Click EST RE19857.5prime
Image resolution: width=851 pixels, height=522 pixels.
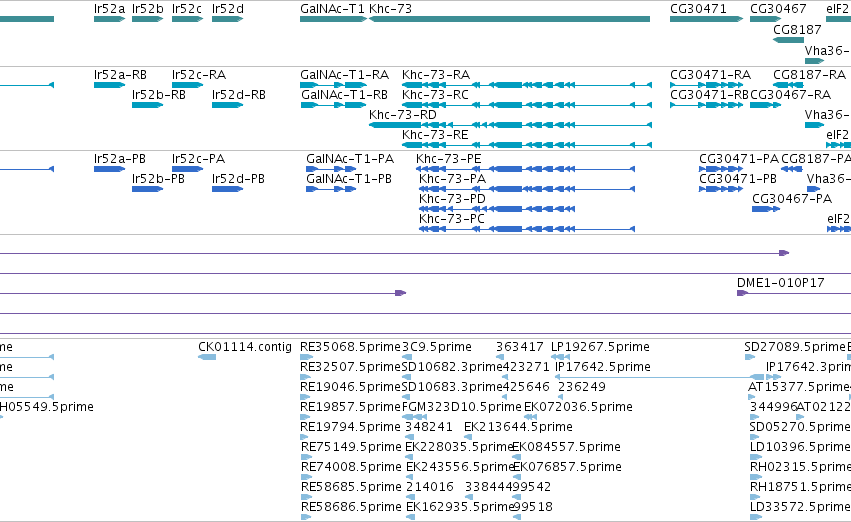[x=350, y=408]
